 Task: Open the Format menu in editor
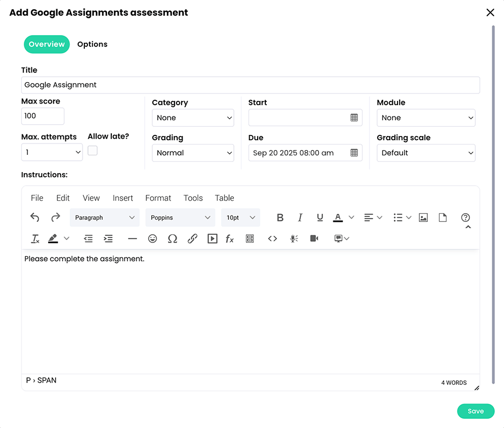[x=158, y=198]
